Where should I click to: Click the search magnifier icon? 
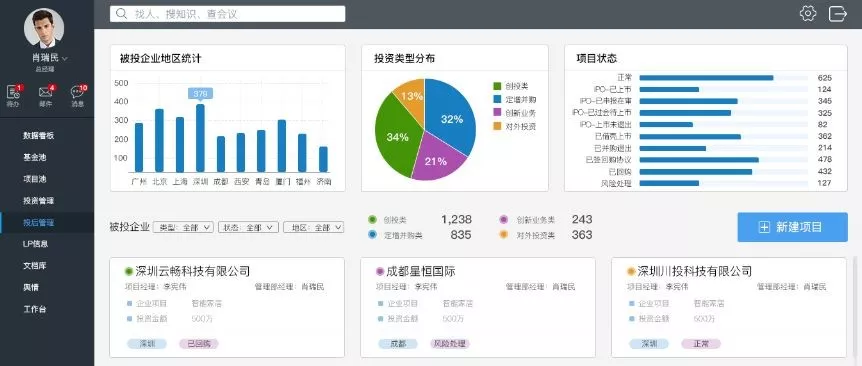click(121, 14)
